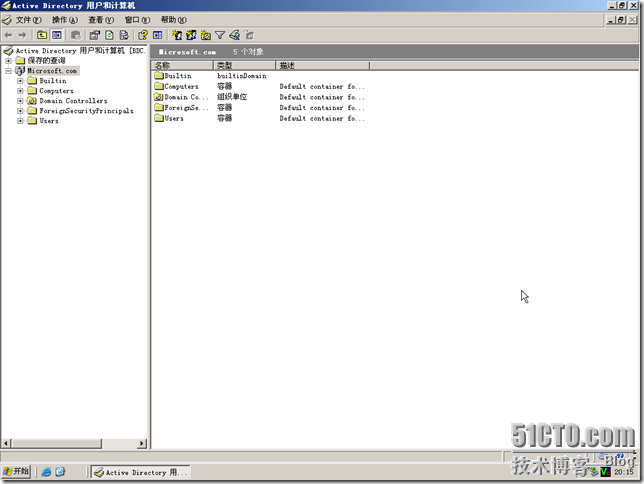Image resolution: width=644 pixels, height=484 pixels.
Task: Expand the Domain Controllers tree node
Action: tap(20, 101)
